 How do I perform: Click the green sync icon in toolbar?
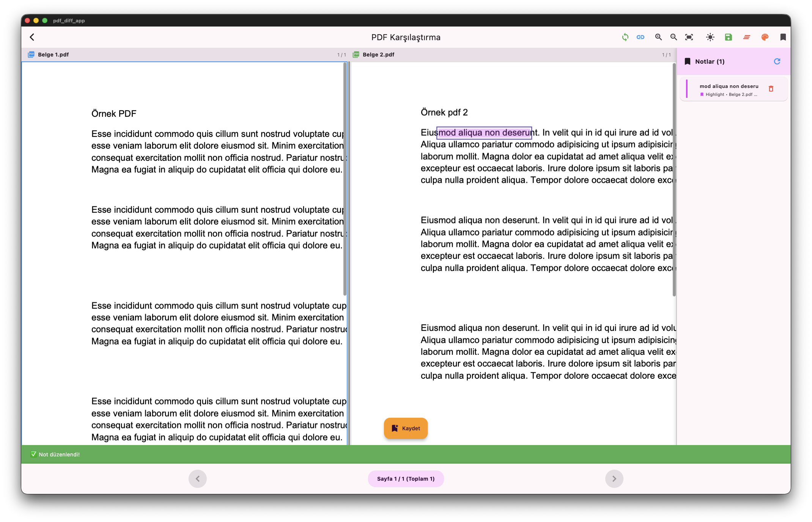pyautogui.click(x=625, y=37)
